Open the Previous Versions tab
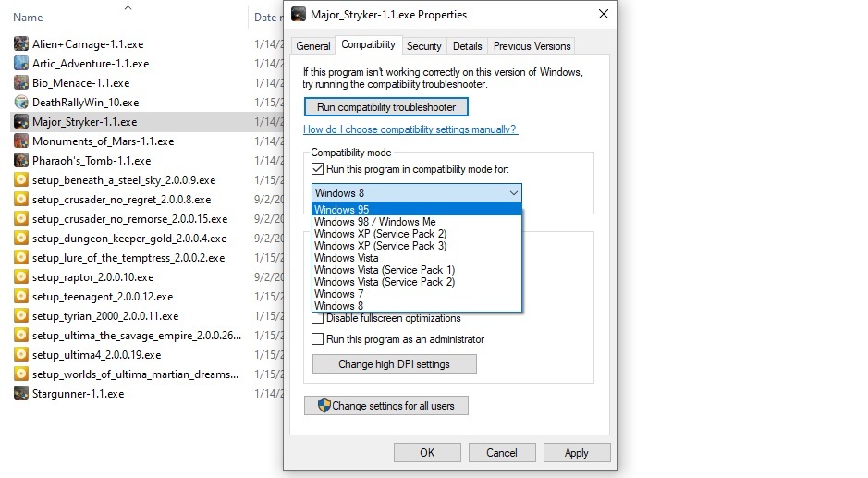868x478 pixels. tap(532, 46)
